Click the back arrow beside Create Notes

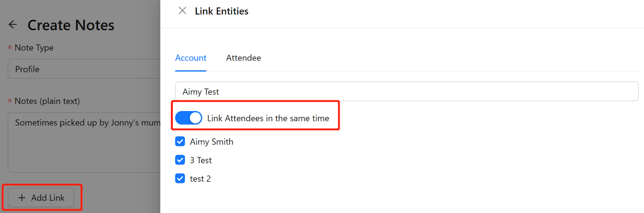[x=13, y=25]
